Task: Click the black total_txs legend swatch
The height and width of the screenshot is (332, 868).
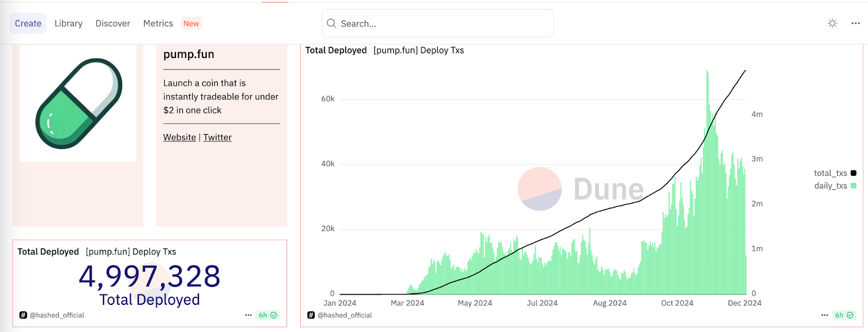Action: click(853, 173)
